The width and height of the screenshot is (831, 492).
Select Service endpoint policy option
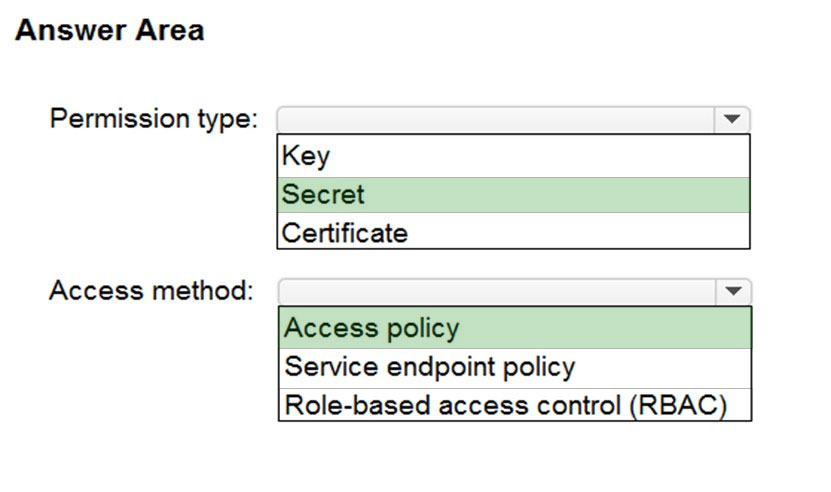tap(515, 368)
